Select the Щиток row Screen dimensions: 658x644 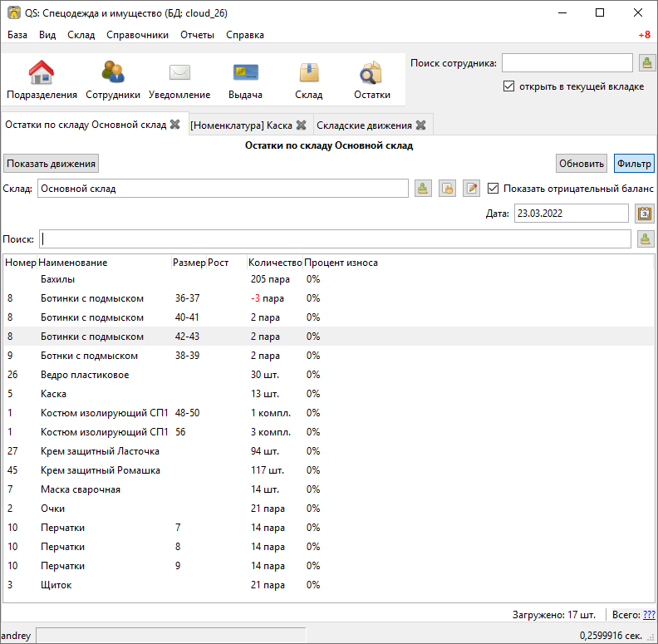(x=328, y=585)
